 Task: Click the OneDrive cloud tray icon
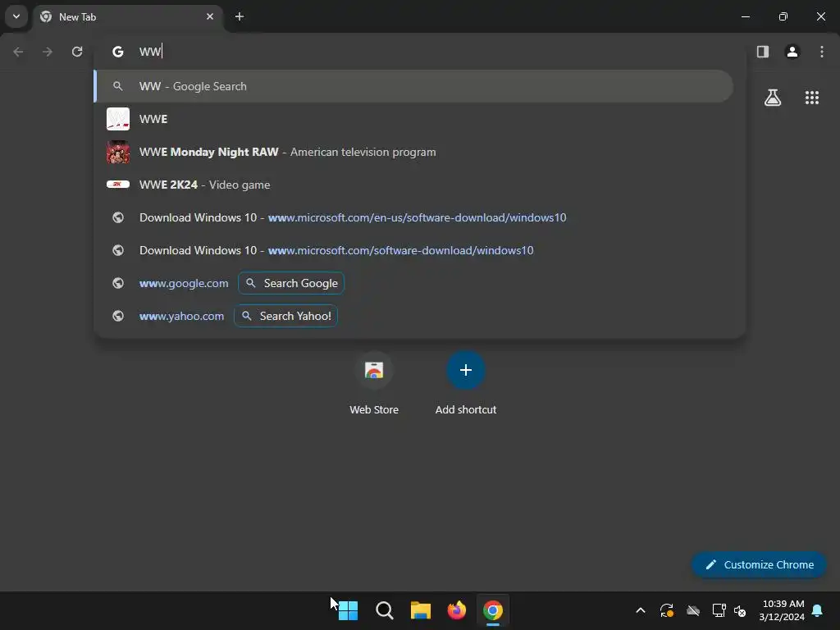pyautogui.click(x=693, y=610)
